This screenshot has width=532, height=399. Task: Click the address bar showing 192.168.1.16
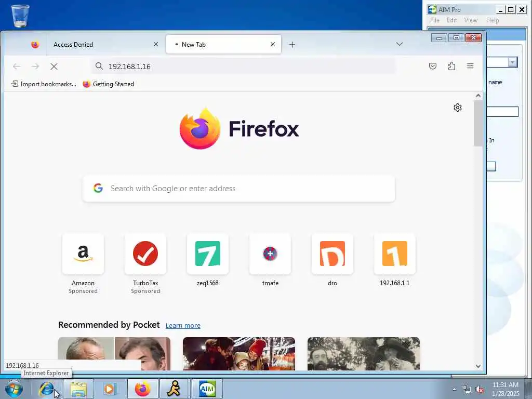(x=243, y=66)
